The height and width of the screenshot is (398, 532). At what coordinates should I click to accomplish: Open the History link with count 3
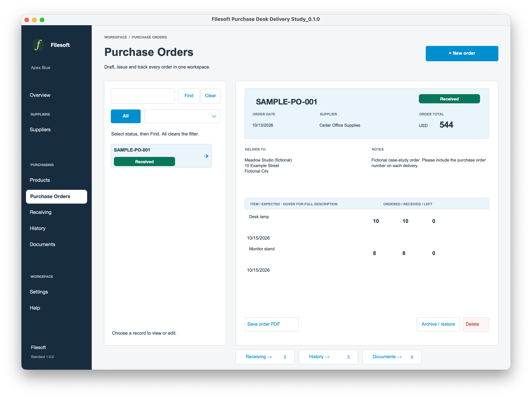[x=328, y=357]
